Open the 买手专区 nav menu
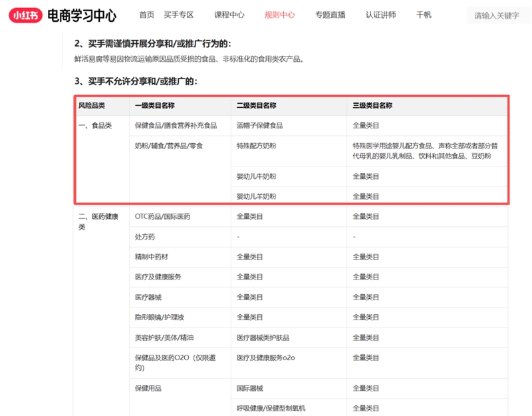The width and height of the screenshot is (532, 416). (178, 15)
